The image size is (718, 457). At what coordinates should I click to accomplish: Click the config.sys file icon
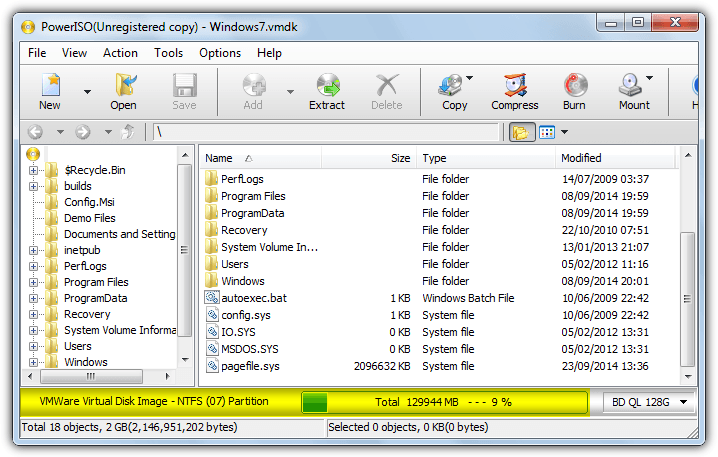point(212,315)
